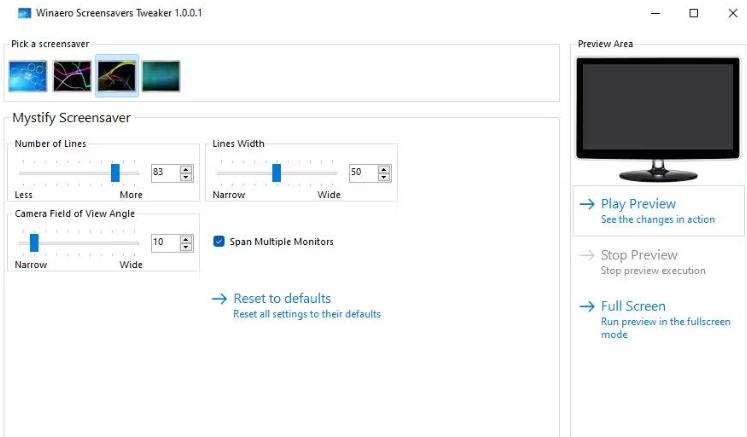Decrease Number of Lines with down spinner

pos(186,177)
